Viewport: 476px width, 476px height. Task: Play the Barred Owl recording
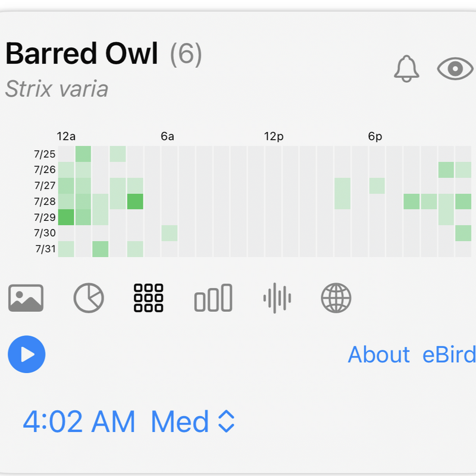click(27, 354)
